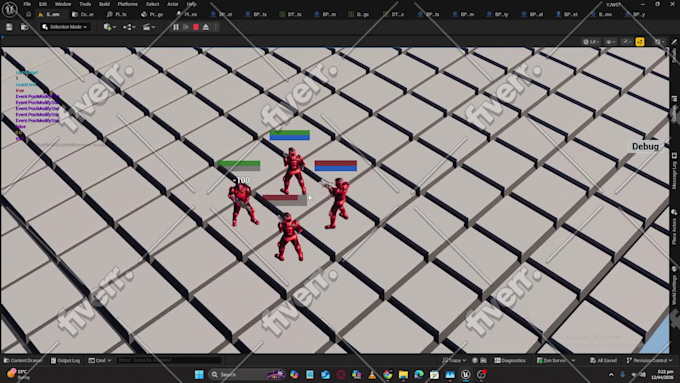This screenshot has width=680, height=383.
Task: Click the red-blue health bar widget
Action: click(336, 166)
